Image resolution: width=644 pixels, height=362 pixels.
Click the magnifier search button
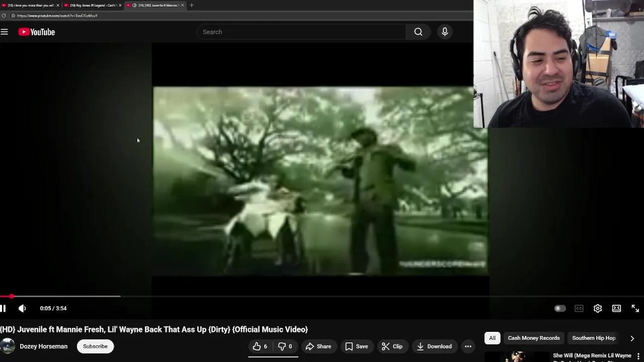(x=418, y=32)
